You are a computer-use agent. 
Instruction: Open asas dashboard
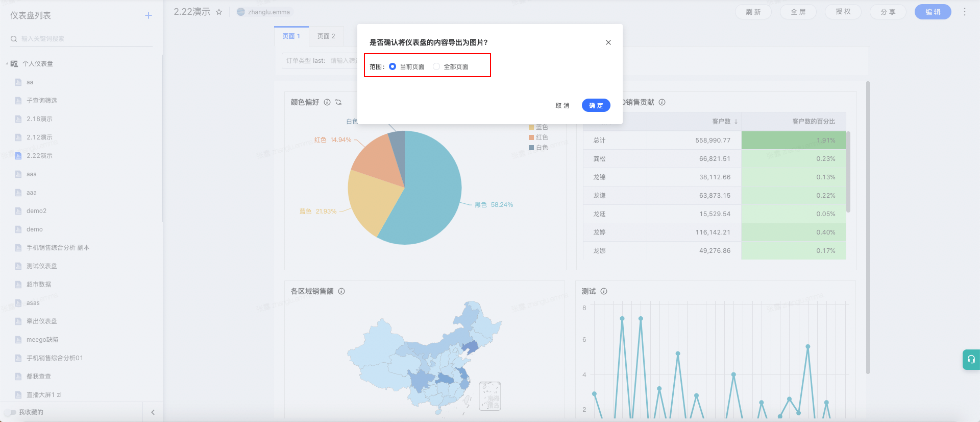pos(33,303)
